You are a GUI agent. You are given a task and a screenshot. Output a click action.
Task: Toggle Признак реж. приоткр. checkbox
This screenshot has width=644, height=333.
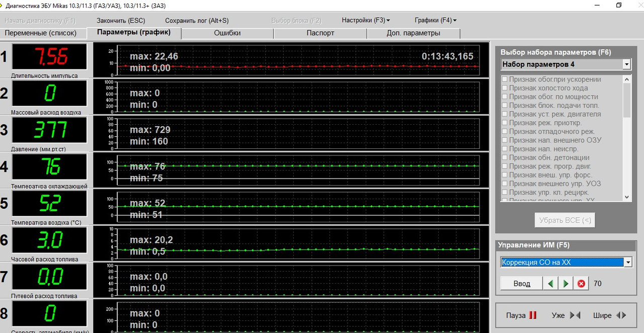point(505,123)
